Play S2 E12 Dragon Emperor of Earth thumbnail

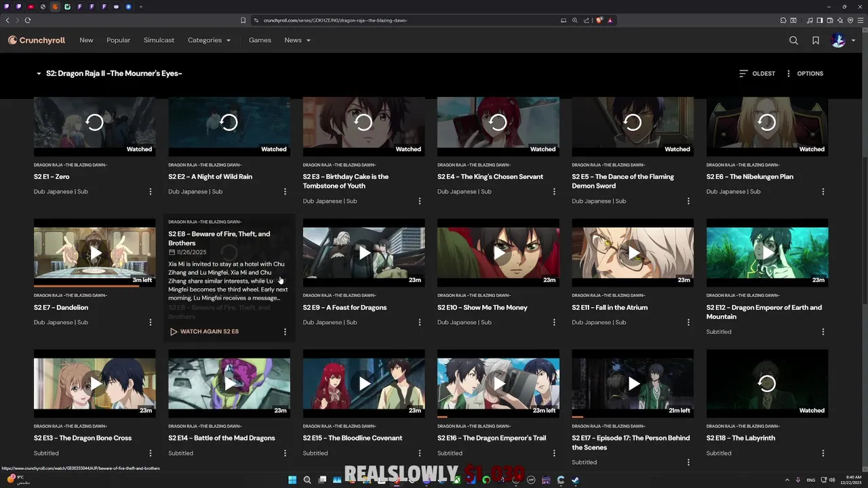coord(767,253)
